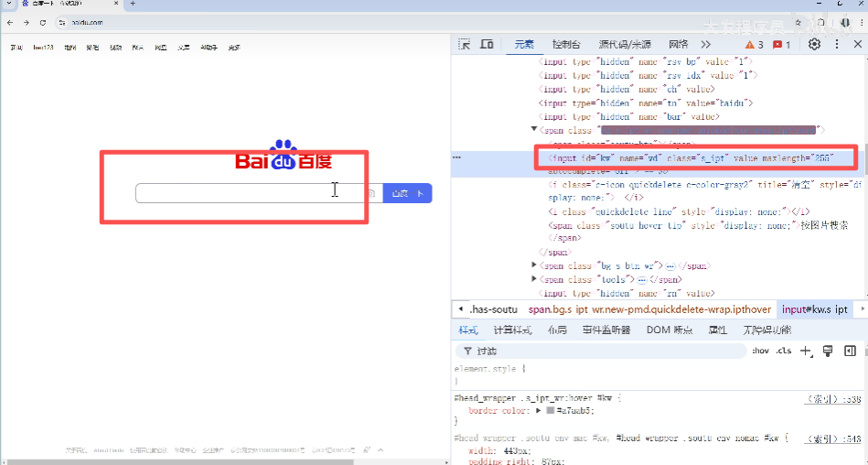The image size is (868, 465).
Task: Open the 计算样式 Computed subtab
Action: pos(512,330)
